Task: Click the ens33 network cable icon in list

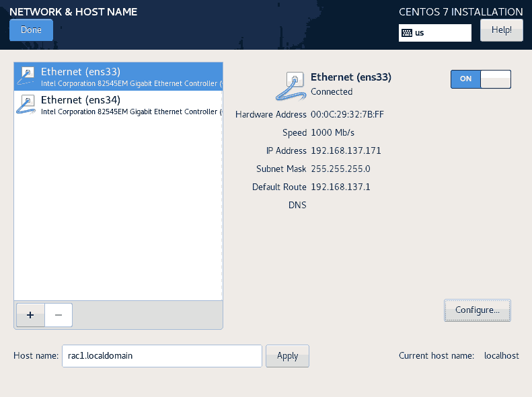Action: tap(26, 76)
